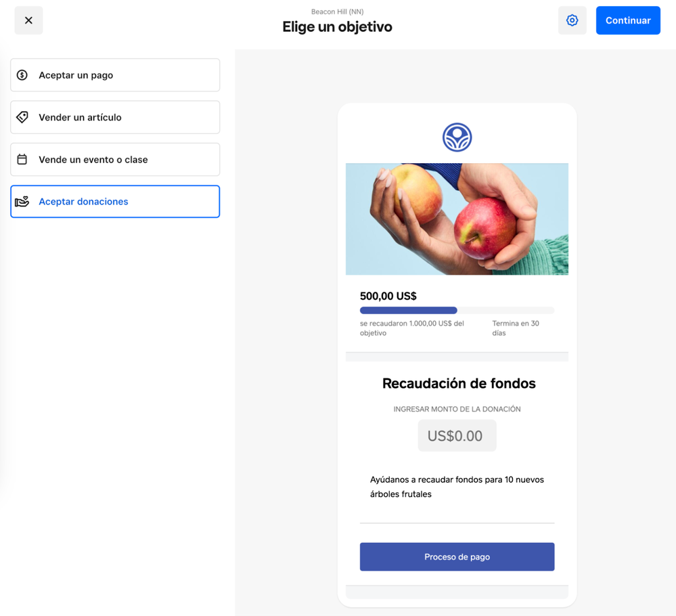
Task: Select the Aceptar donaciones label
Action: coord(83,202)
